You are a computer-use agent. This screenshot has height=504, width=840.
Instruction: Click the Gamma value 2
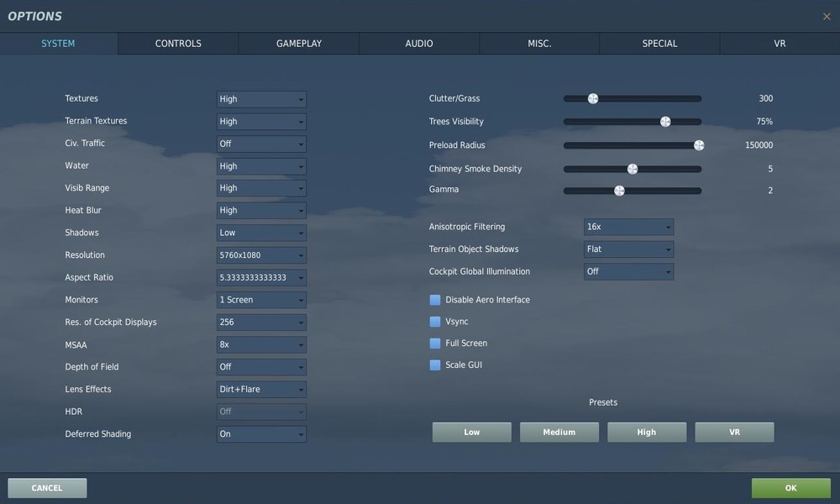(x=770, y=190)
